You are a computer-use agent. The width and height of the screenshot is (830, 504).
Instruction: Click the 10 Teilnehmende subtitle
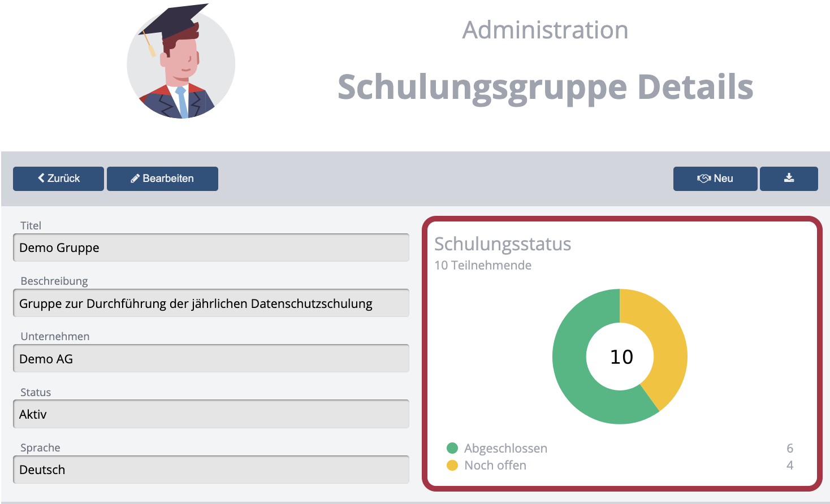(x=483, y=265)
